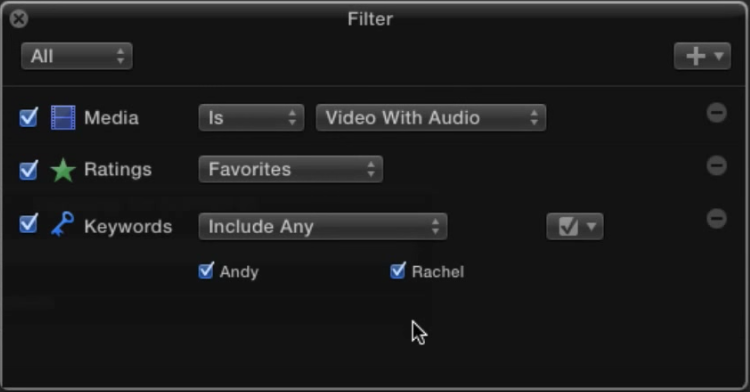Screen dimensions: 750x392
Task: Uncheck the Rachel keyword
Action: point(398,271)
